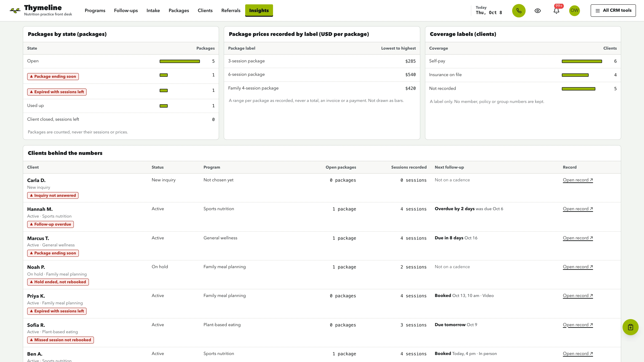Click Booked Oct 13, 10 am Video
644x362 pixels.
pos(464,295)
